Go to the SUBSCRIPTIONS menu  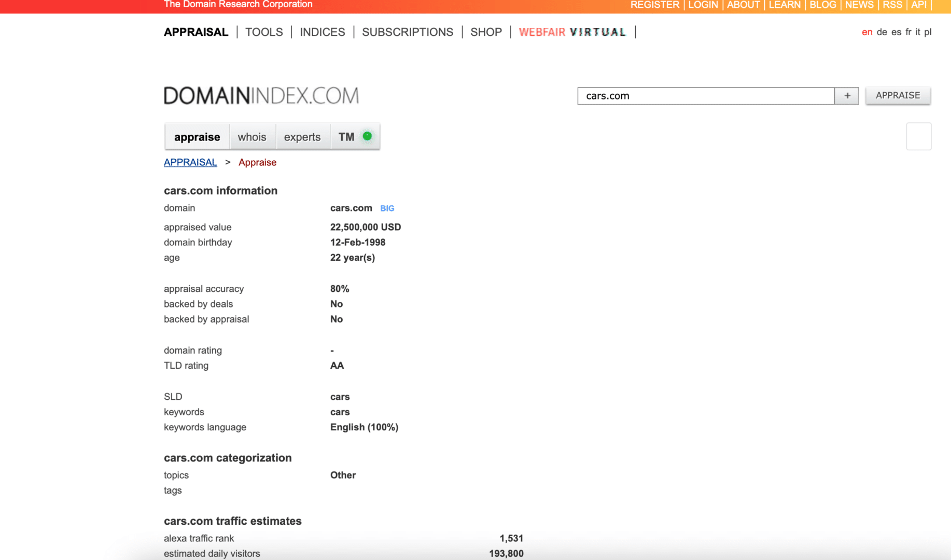(408, 32)
